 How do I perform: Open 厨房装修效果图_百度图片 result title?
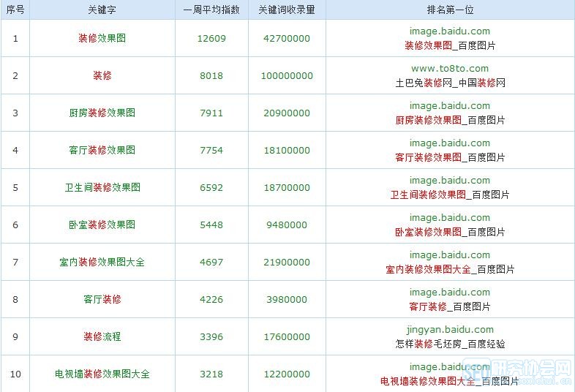click(450, 120)
